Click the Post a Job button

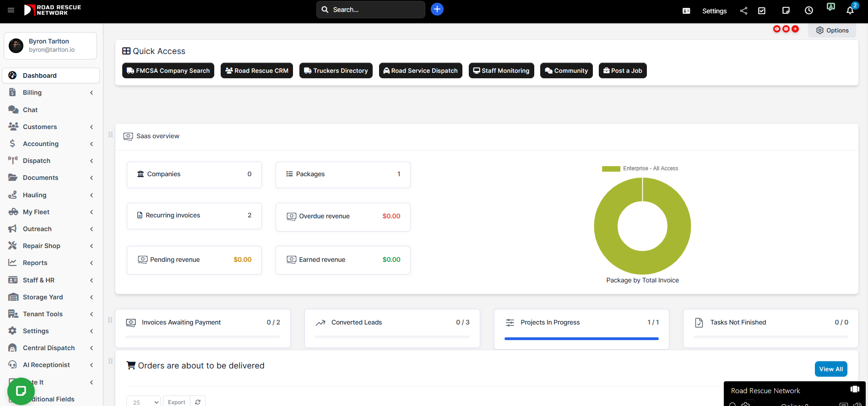click(623, 70)
